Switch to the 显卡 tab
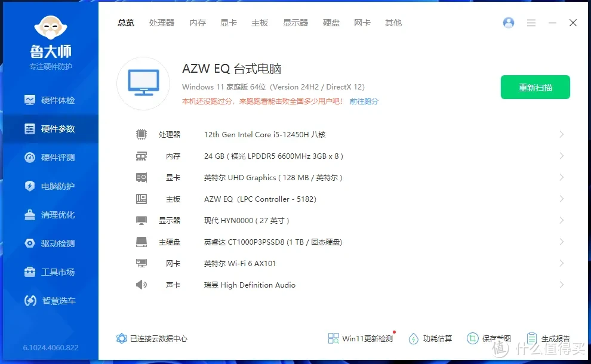This screenshot has height=364, width=591. (x=229, y=23)
